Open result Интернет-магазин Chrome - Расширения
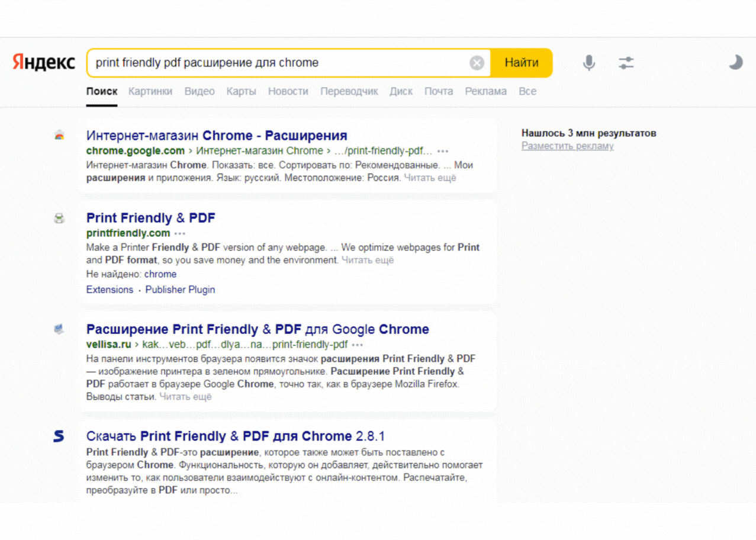The width and height of the screenshot is (756, 540). [217, 136]
